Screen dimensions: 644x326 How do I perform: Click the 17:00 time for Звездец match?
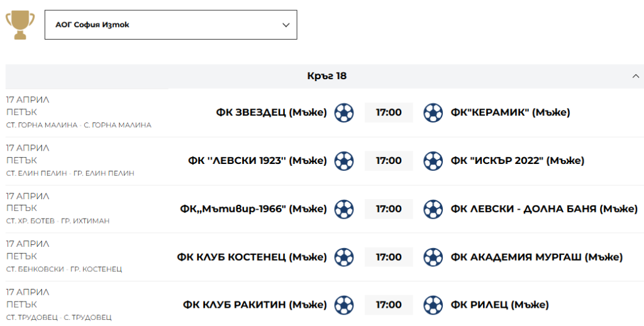(x=389, y=112)
